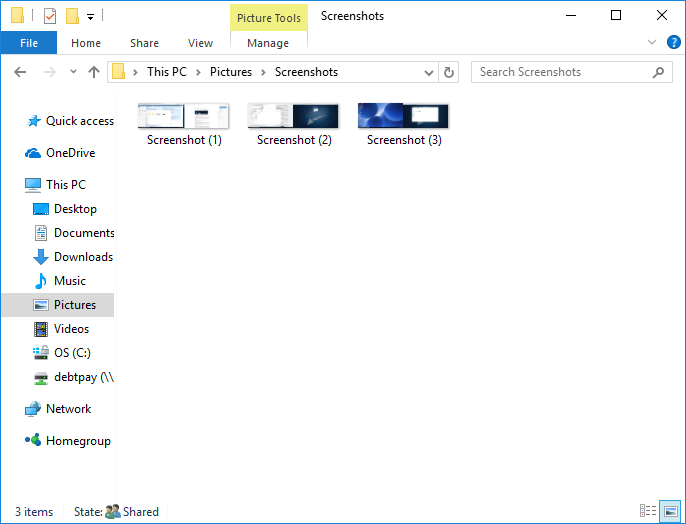
Task: Click the OneDrive cloud icon
Action: point(33,153)
